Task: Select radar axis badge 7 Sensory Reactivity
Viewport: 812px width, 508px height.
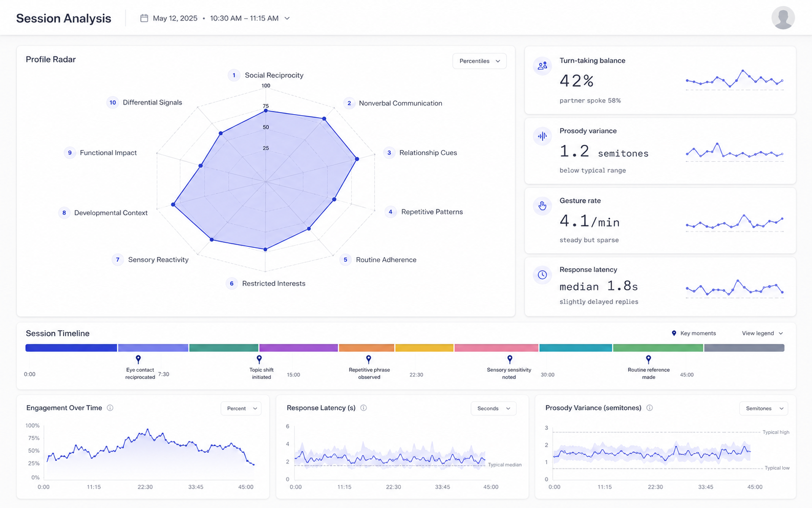Action: click(x=118, y=260)
